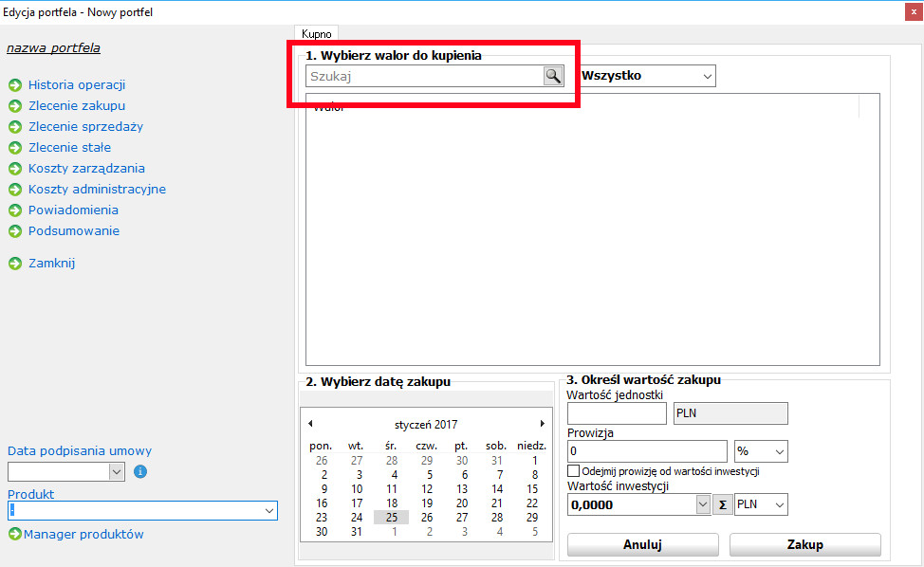Expand the Produkt dropdown

[269, 511]
